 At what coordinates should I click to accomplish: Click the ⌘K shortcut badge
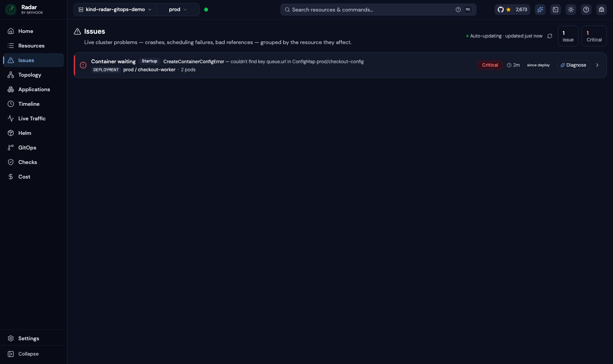[x=468, y=10]
